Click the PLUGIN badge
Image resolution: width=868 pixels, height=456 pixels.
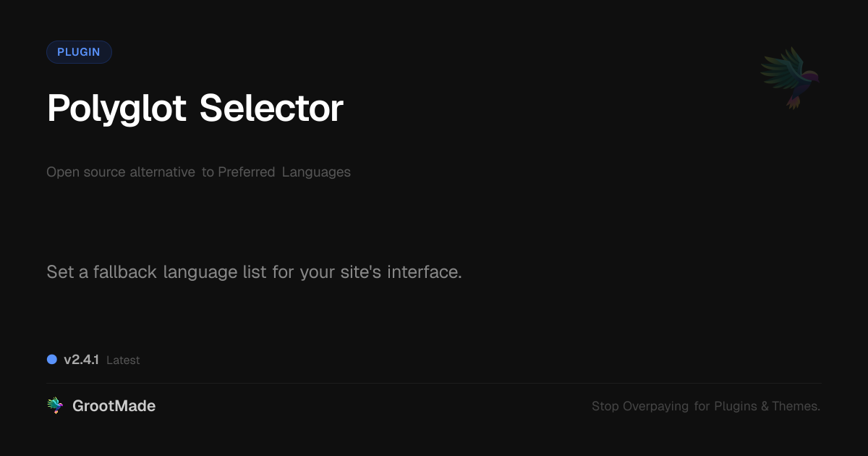coord(79,52)
